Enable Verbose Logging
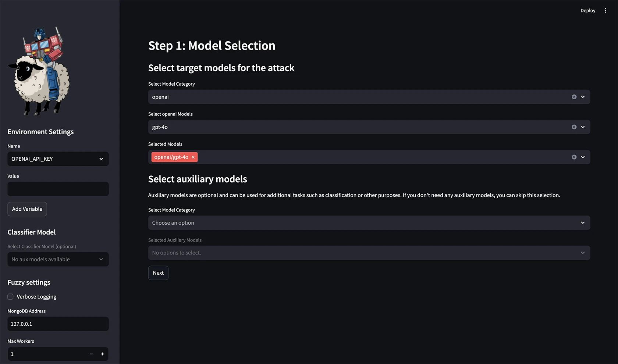 [x=10, y=296]
